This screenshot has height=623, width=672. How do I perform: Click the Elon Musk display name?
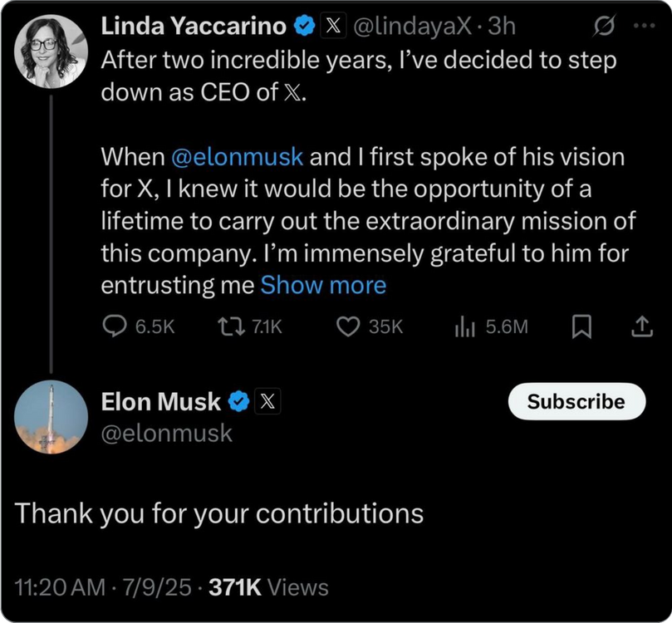(160, 402)
